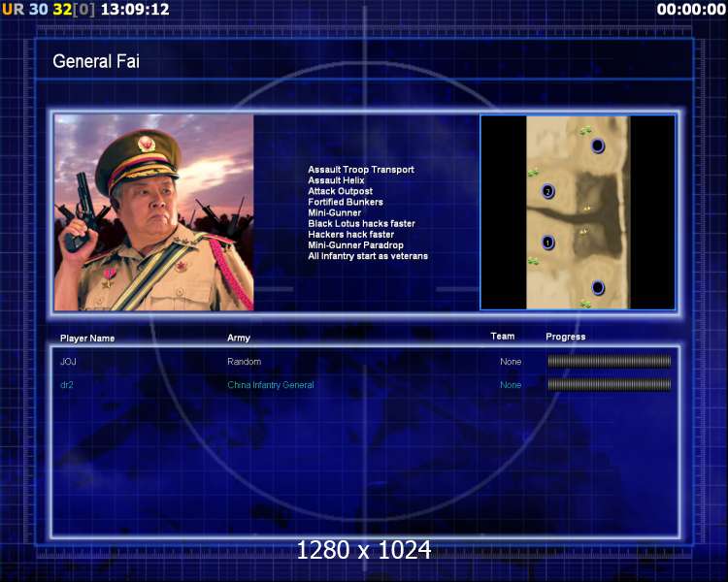Image resolution: width=728 pixels, height=582 pixels.
Task: Click the 'General Fai' title text
Action: coord(96,61)
